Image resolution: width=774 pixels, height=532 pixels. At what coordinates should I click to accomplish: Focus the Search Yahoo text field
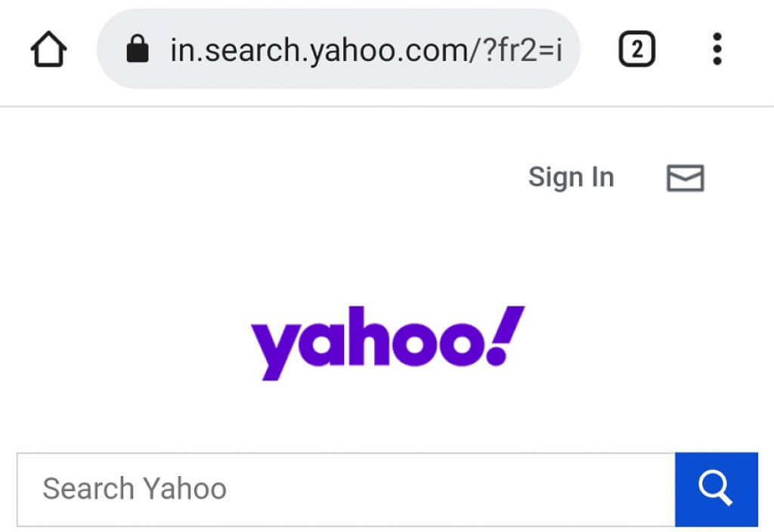[345, 489]
